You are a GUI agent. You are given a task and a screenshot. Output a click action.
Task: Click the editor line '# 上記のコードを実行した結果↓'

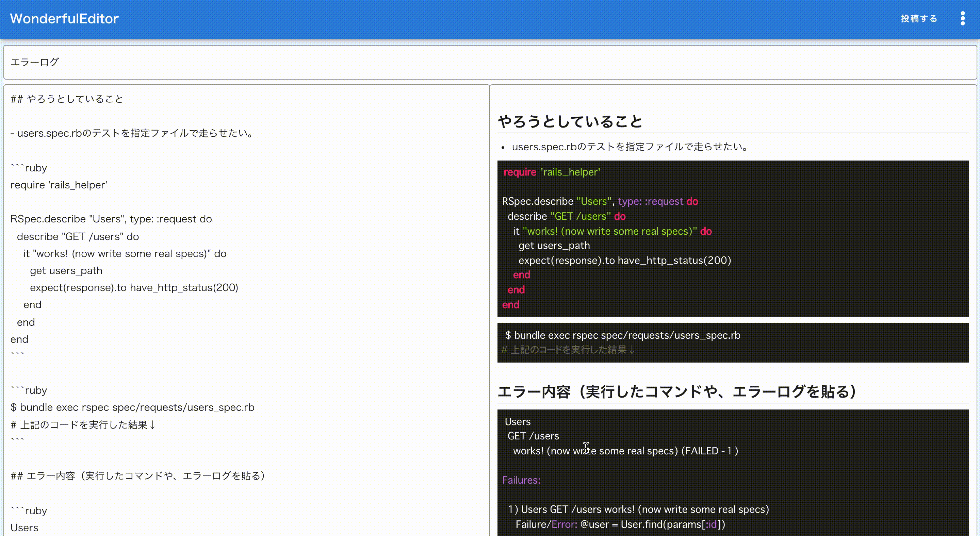pyautogui.click(x=83, y=425)
